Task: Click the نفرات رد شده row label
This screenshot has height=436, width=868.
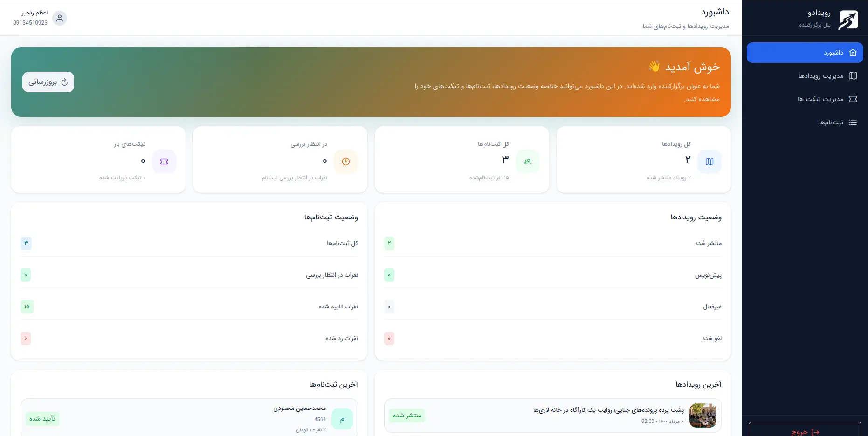Action: click(x=342, y=339)
